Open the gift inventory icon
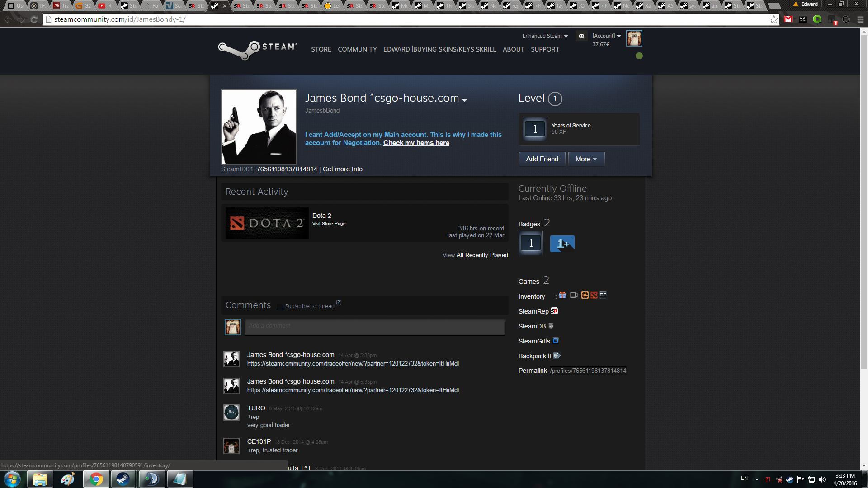The image size is (868, 488). coord(562,296)
